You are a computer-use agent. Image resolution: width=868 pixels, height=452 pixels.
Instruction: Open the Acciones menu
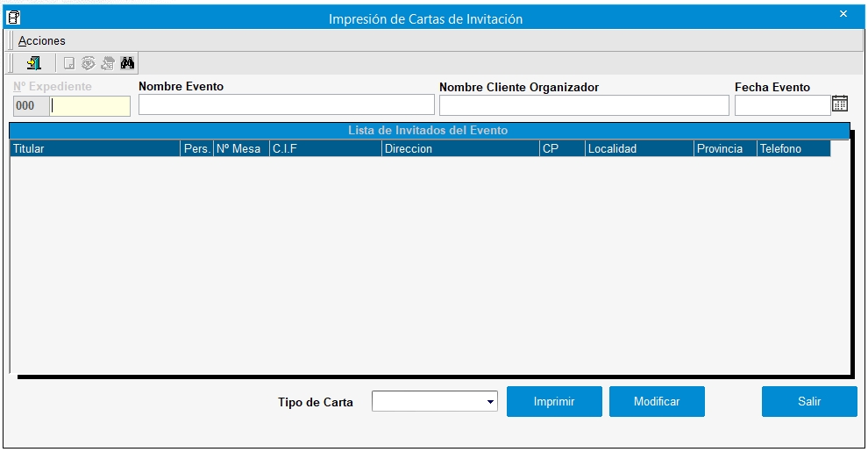pyautogui.click(x=42, y=40)
